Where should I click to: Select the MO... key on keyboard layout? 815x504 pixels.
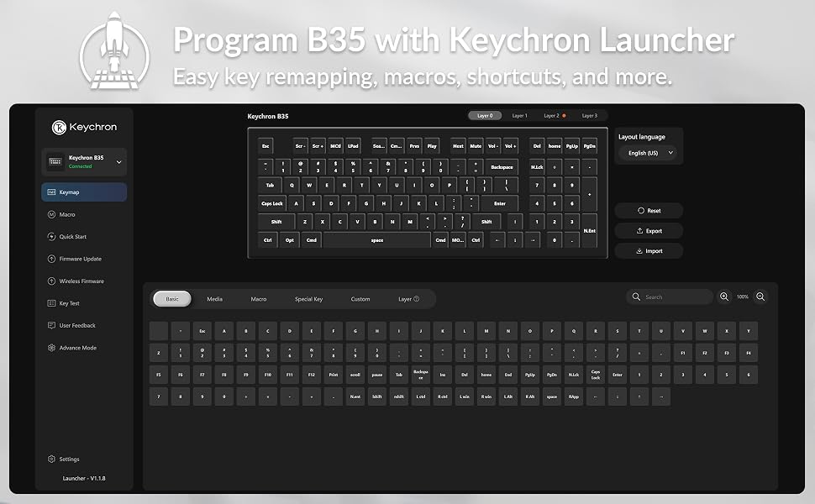pyautogui.click(x=458, y=240)
